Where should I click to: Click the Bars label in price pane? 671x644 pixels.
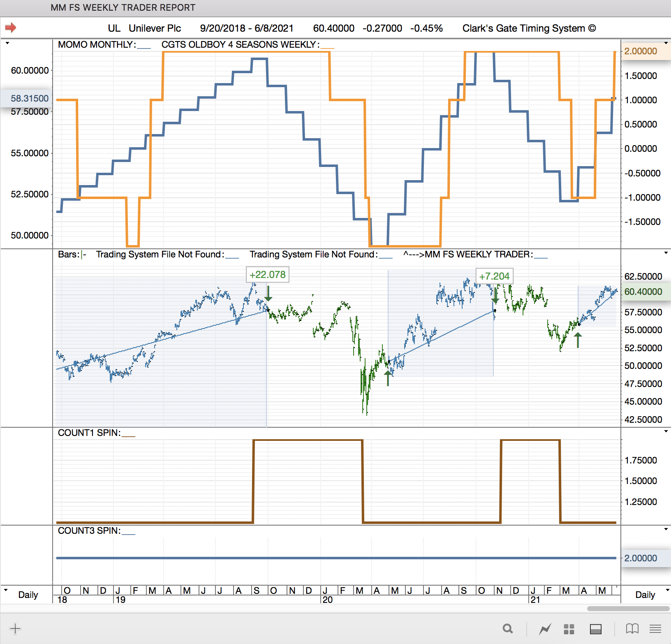tap(68, 254)
